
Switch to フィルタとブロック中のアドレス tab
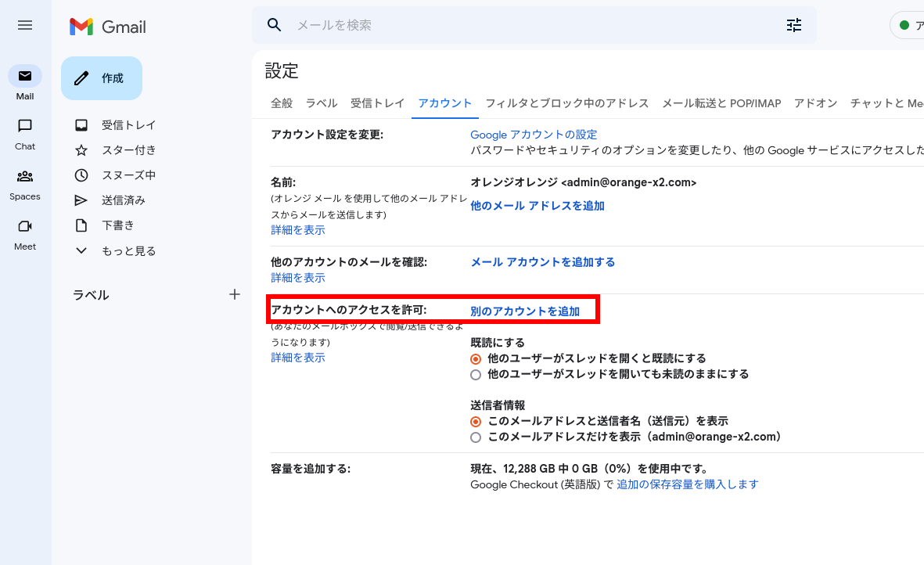566,103
